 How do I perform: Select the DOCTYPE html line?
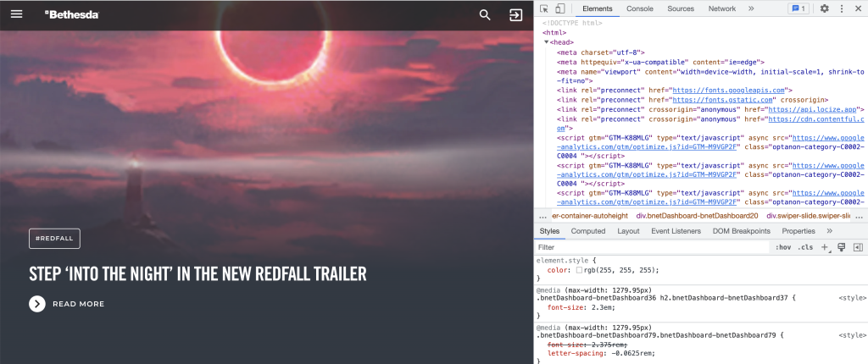click(x=572, y=23)
